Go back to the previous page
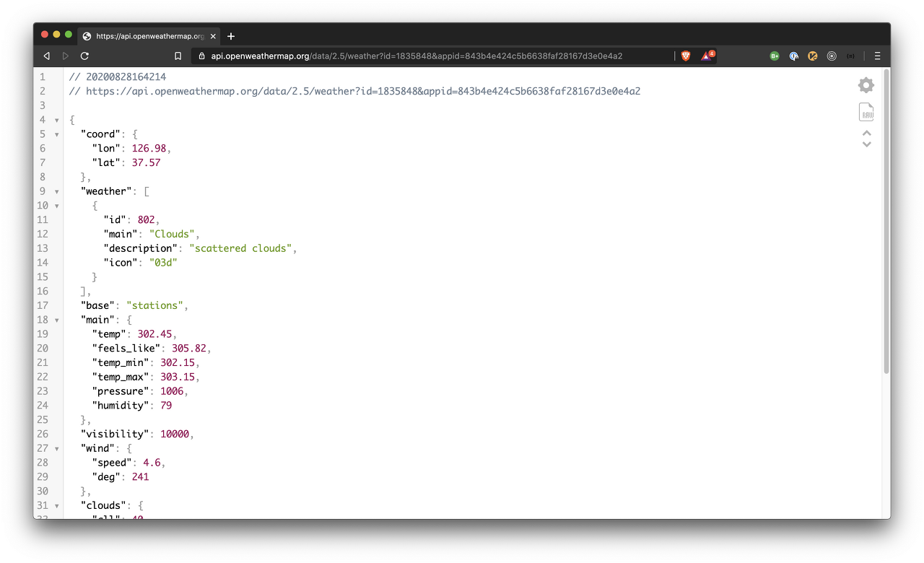Viewport: 924px width, 563px height. (x=47, y=56)
